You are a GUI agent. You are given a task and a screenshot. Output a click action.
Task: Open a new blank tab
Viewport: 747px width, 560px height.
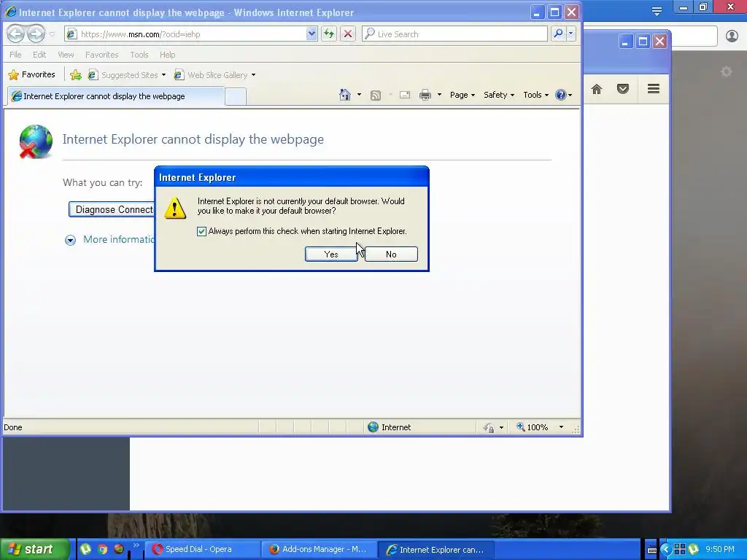[x=236, y=97]
